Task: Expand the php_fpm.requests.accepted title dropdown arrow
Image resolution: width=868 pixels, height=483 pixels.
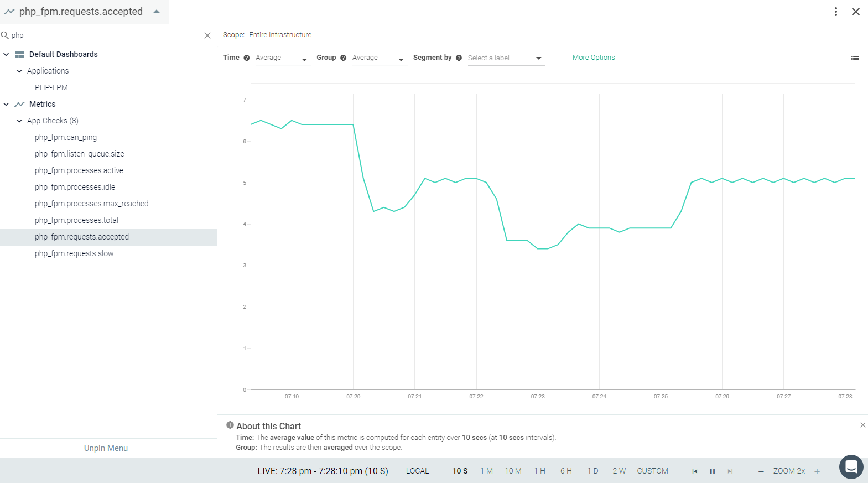Action: pos(157,12)
